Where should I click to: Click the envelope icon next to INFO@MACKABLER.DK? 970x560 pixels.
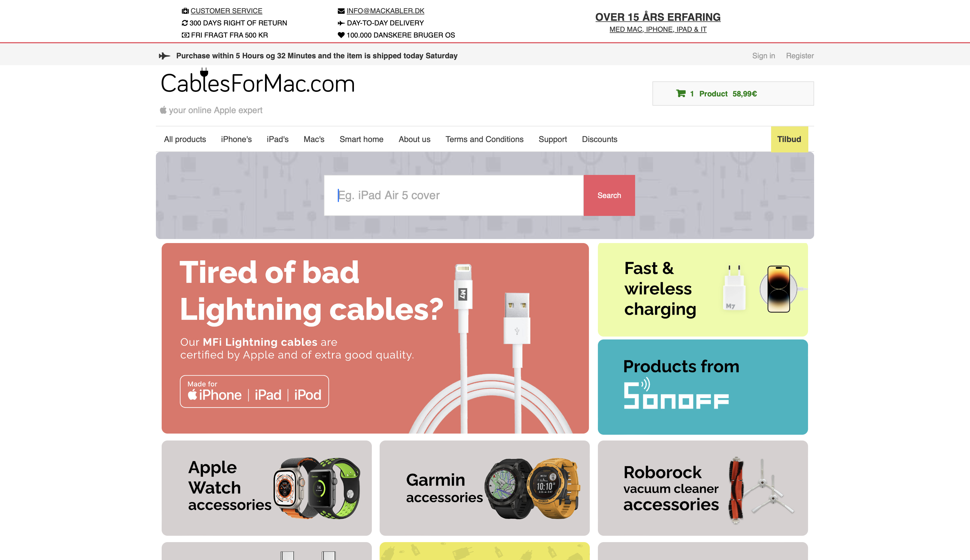pos(341,11)
